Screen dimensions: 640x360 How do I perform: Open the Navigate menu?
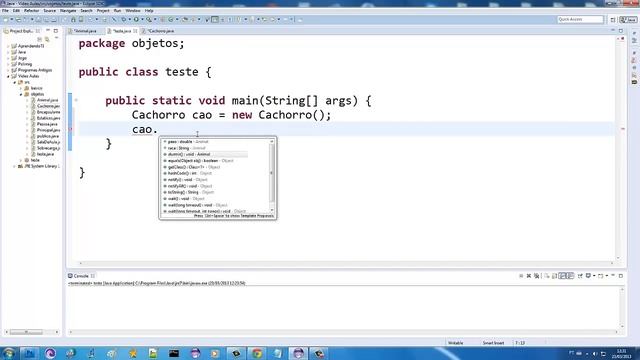(x=68, y=11)
